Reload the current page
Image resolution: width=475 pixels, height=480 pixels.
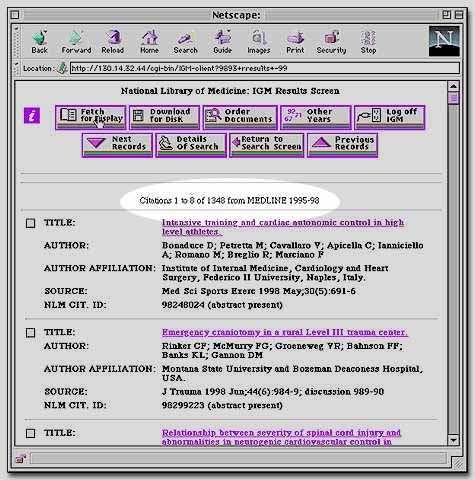113,42
